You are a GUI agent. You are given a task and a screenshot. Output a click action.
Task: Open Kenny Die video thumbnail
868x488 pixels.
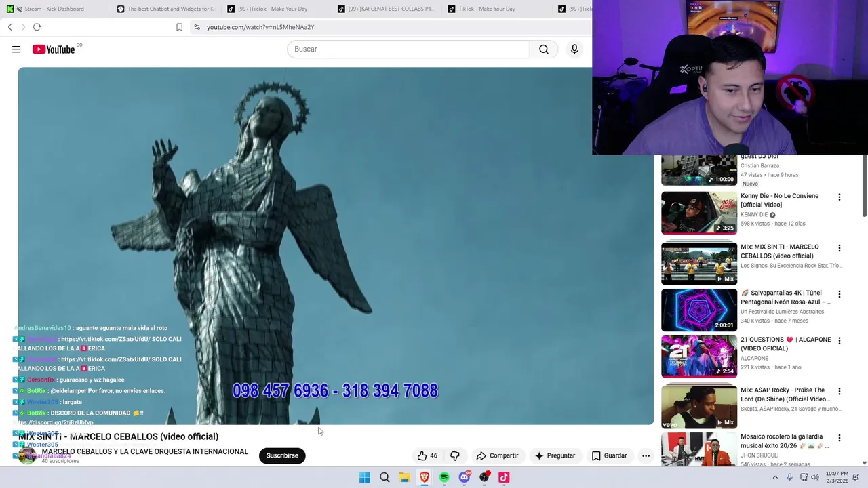699,213
